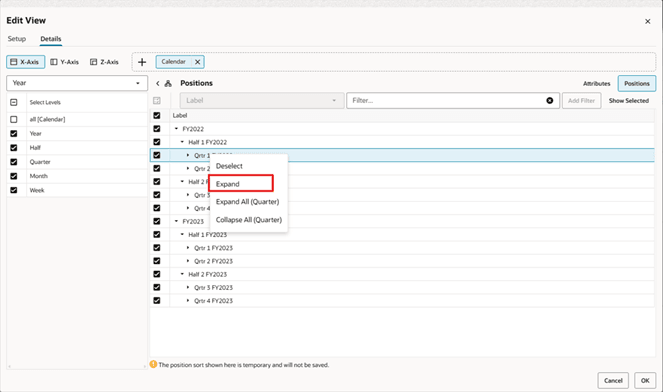Select the Y-Axis button
663x392 pixels.
65,62
